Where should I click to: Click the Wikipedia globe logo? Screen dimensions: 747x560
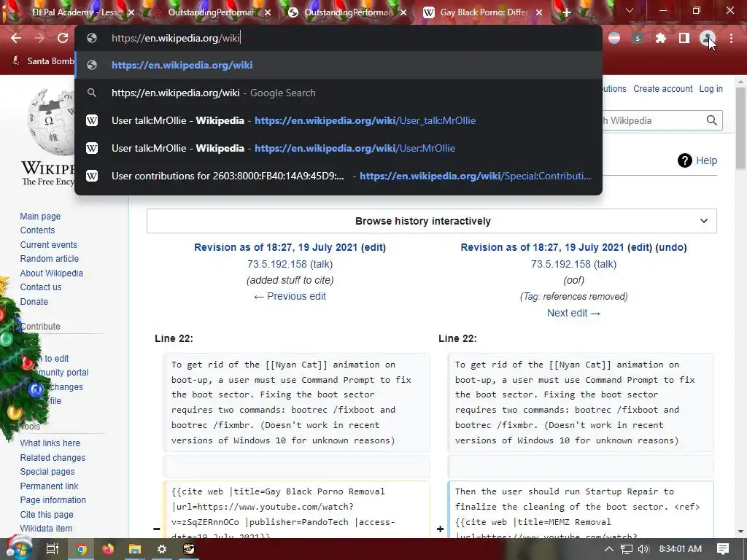(51, 122)
